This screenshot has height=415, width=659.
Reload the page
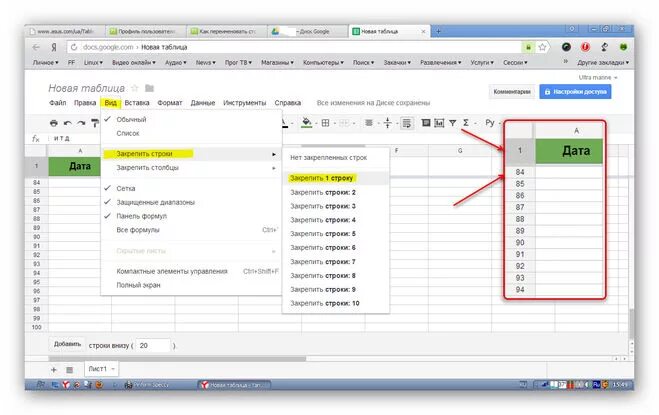[x=74, y=47]
